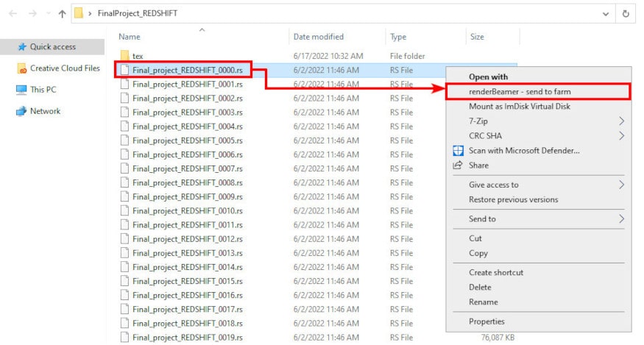
Task: Click the tex folder icon
Action: coord(125,55)
